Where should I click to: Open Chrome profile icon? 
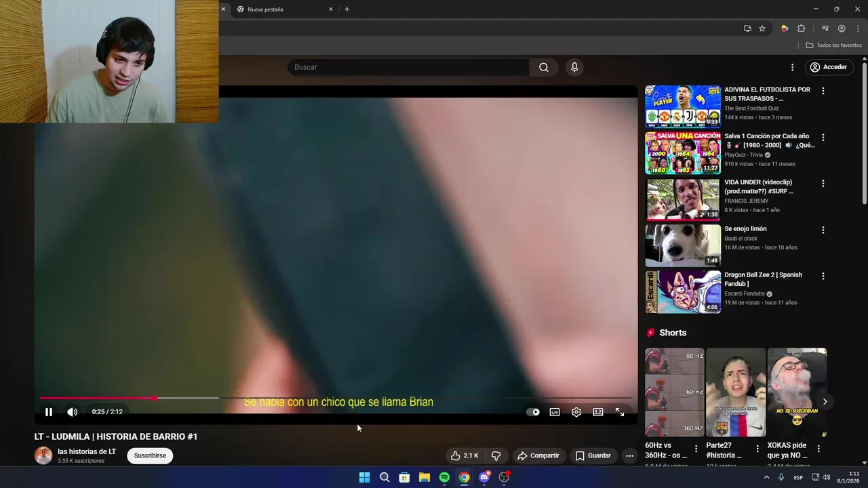point(842,28)
